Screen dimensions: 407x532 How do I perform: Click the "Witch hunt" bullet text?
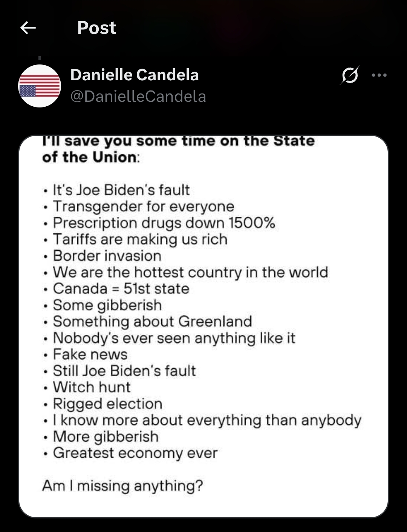point(92,387)
